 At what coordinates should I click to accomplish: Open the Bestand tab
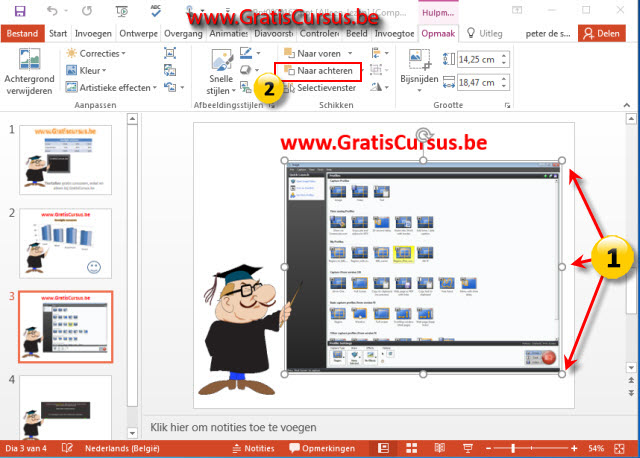[x=22, y=33]
